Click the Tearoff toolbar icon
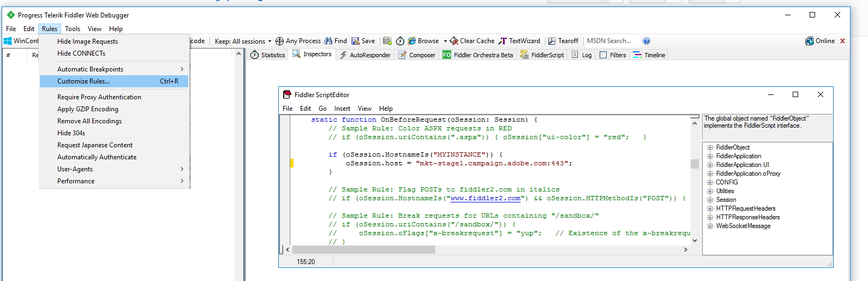The height and width of the screenshot is (281, 868). (x=552, y=41)
